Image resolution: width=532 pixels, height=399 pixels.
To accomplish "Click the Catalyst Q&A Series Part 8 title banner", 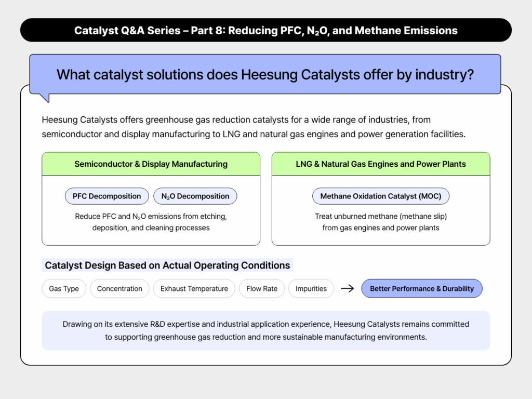I will point(265,30).
